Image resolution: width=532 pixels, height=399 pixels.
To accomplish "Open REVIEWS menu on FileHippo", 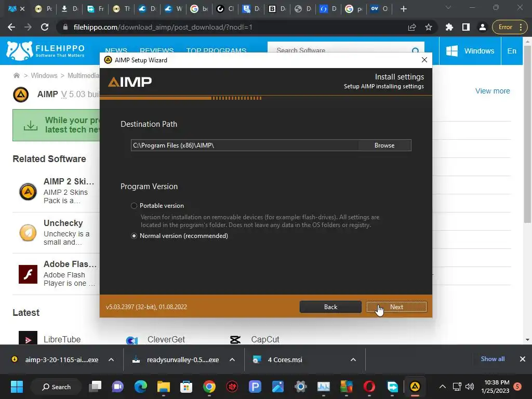I will click(x=157, y=51).
